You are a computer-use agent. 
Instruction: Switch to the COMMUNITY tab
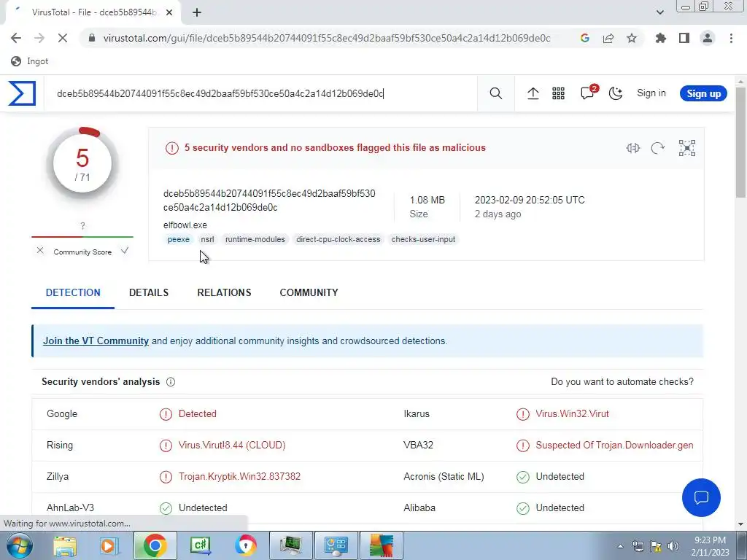pos(309,292)
